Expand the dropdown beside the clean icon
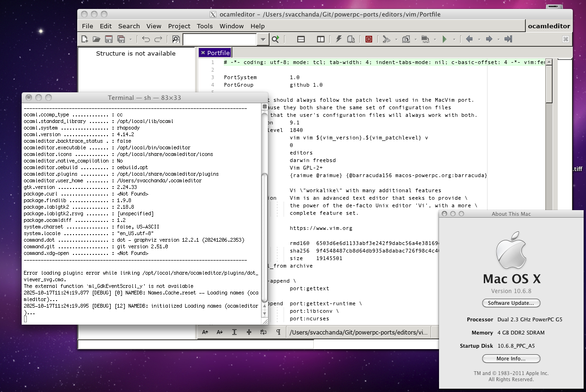 (x=396, y=39)
